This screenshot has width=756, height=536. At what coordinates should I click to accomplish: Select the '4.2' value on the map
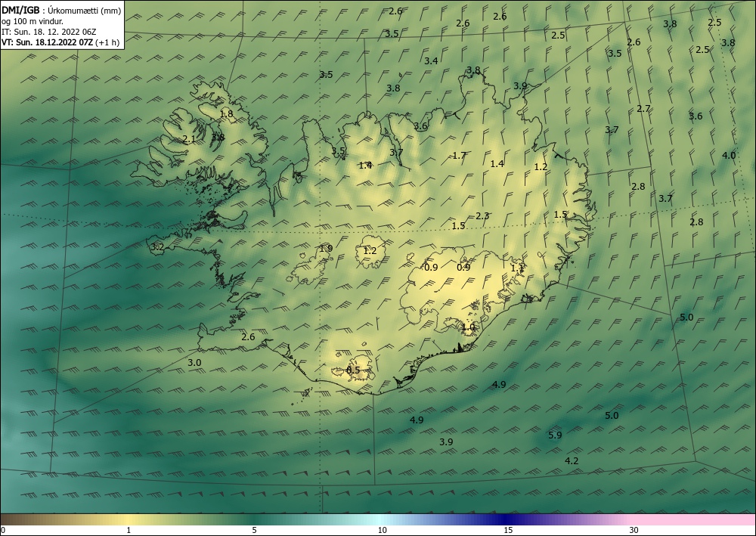[x=572, y=461]
